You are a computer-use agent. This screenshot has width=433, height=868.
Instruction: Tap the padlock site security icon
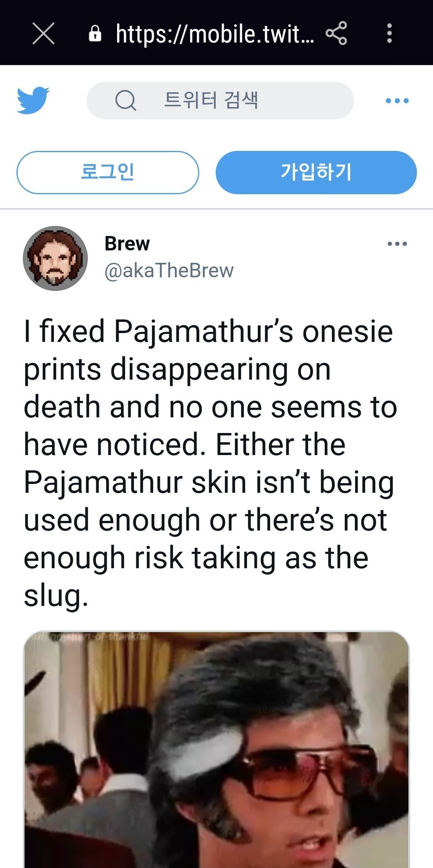click(x=95, y=34)
